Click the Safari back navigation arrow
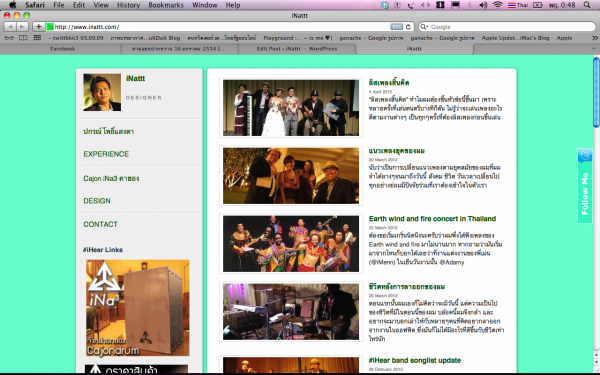 pos(10,26)
